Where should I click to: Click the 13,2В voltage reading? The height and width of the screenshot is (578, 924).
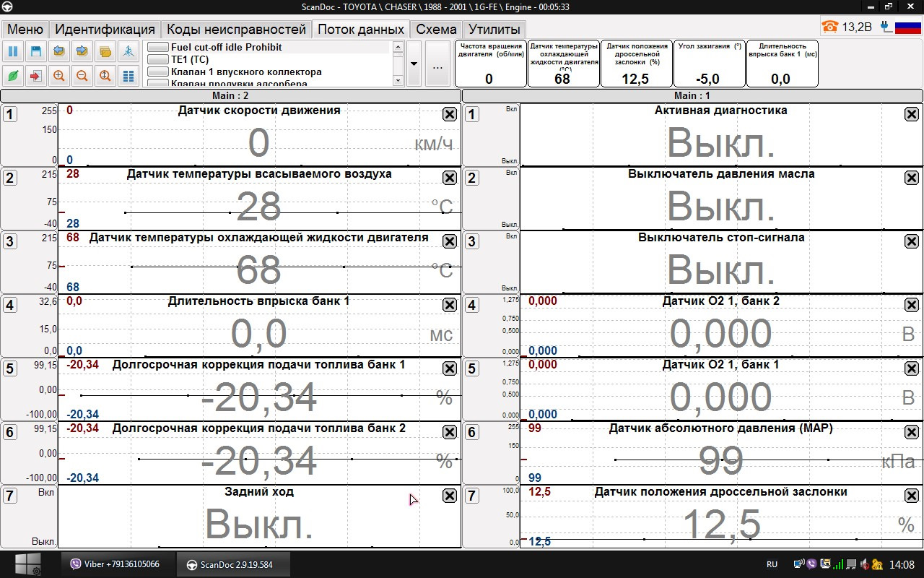coord(857,27)
